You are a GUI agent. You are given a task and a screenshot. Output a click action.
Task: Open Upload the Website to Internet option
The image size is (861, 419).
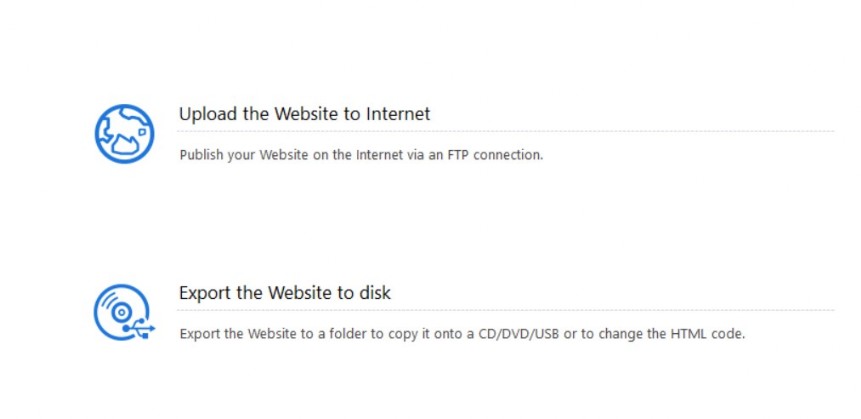(304, 114)
